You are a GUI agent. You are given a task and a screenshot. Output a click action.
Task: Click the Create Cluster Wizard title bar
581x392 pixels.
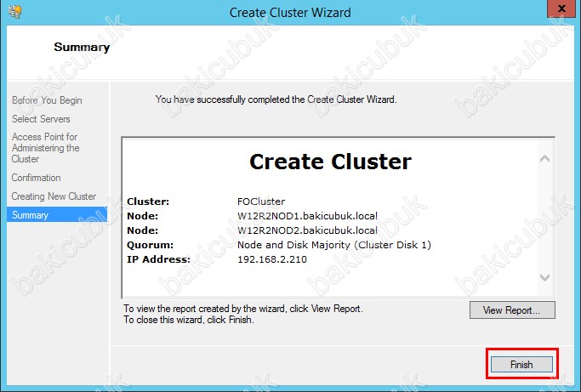(x=289, y=13)
